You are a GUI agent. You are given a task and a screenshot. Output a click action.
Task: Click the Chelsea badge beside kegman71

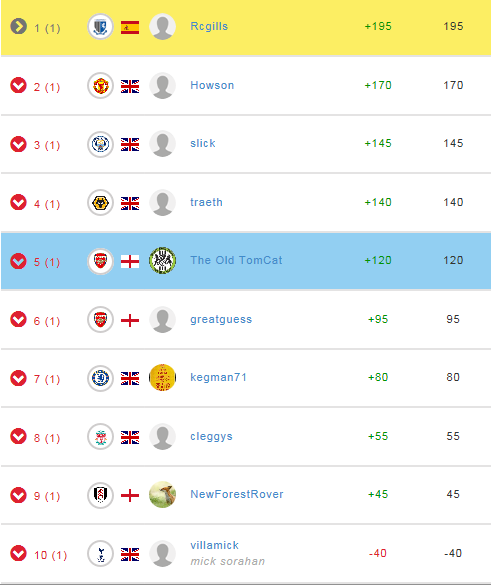click(x=100, y=378)
